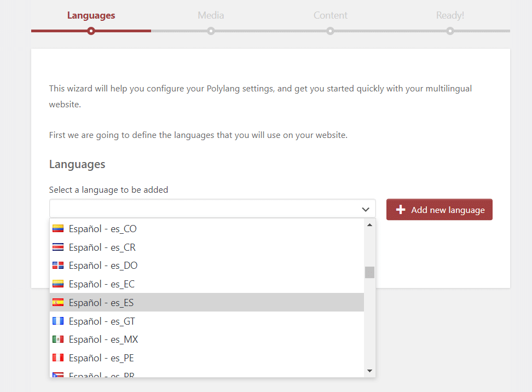Click the dropdown list scroll down arrow
532x392 pixels.
point(370,371)
